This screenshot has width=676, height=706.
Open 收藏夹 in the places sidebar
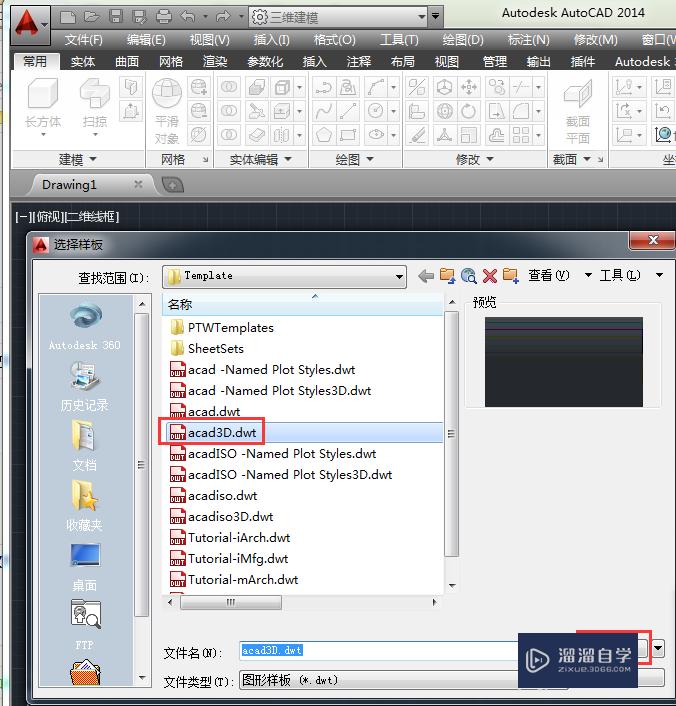click(85, 506)
